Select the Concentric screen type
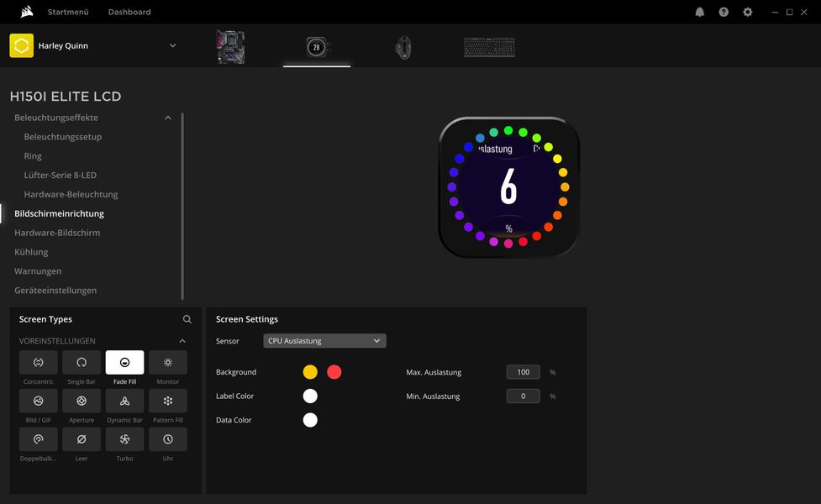821x504 pixels. [38, 362]
